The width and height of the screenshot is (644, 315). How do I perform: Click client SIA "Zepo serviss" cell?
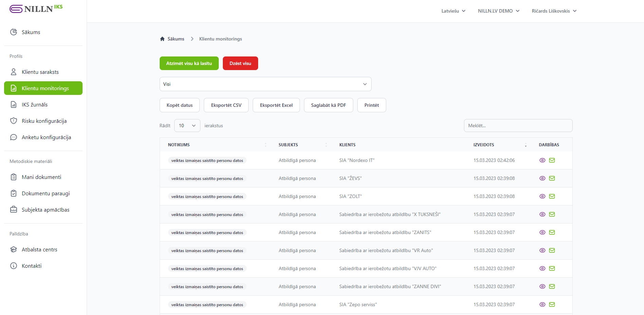358,304
